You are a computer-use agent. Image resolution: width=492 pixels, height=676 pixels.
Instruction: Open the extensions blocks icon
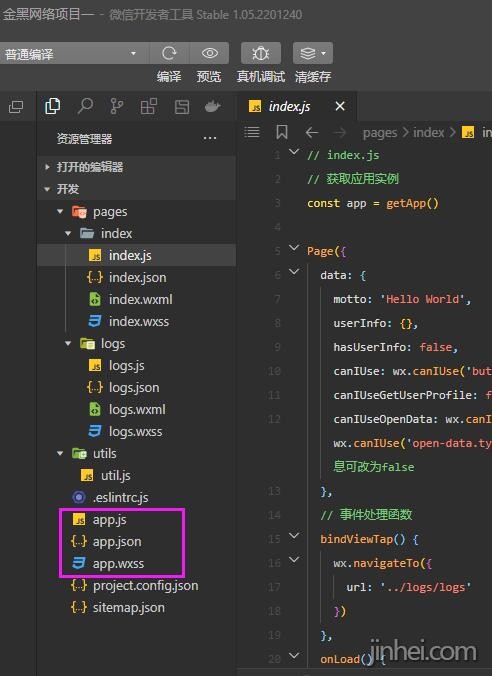click(149, 106)
